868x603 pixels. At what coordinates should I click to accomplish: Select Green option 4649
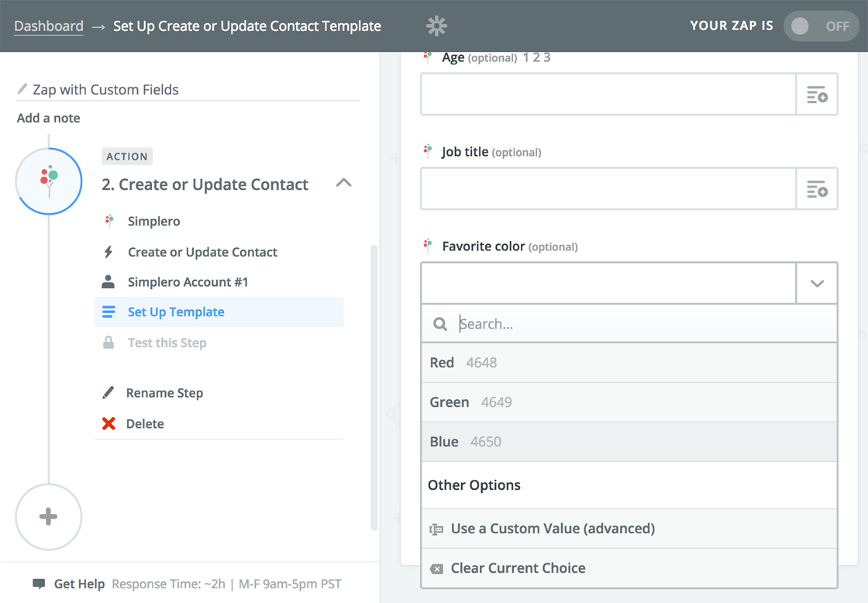click(x=629, y=402)
